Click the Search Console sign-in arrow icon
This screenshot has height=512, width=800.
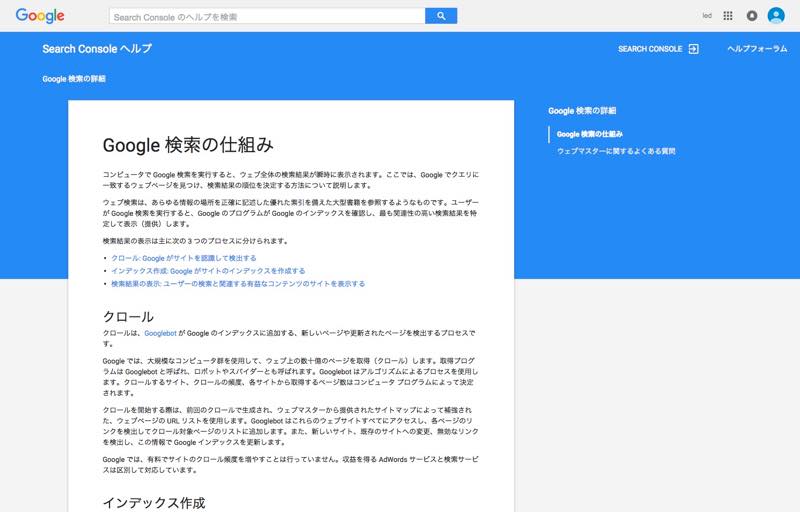[693, 49]
